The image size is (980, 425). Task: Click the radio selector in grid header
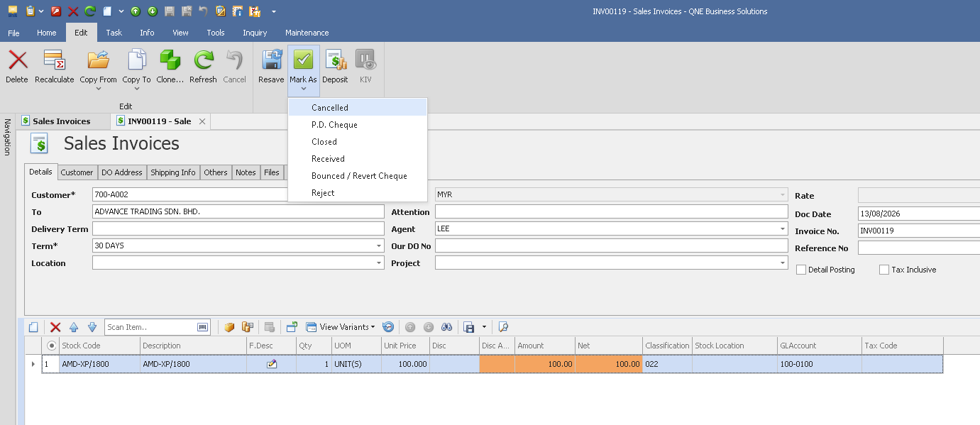tap(51, 346)
